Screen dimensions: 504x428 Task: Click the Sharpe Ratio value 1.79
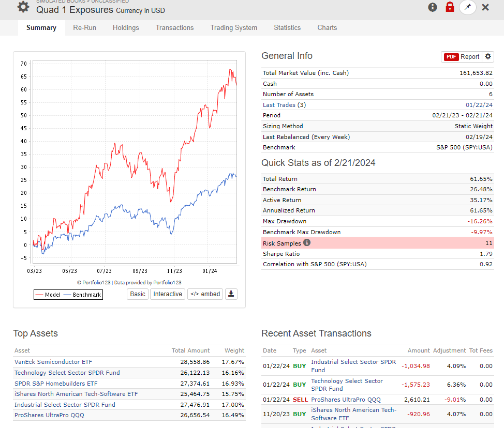pos(486,254)
